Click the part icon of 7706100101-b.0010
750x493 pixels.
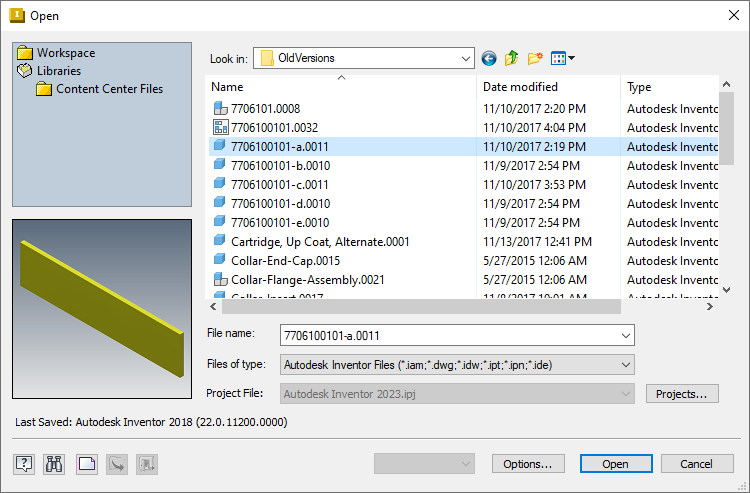point(220,164)
